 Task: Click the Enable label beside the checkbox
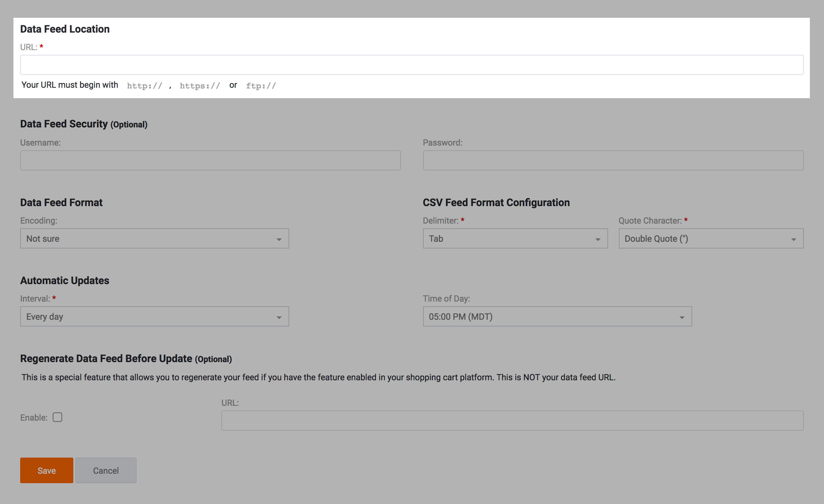(34, 418)
